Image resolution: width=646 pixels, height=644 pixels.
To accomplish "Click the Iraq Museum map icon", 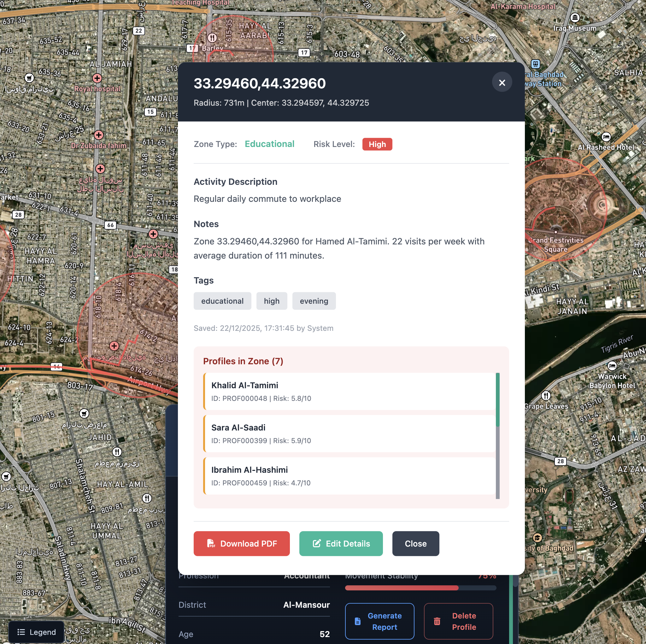I will tap(575, 17).
